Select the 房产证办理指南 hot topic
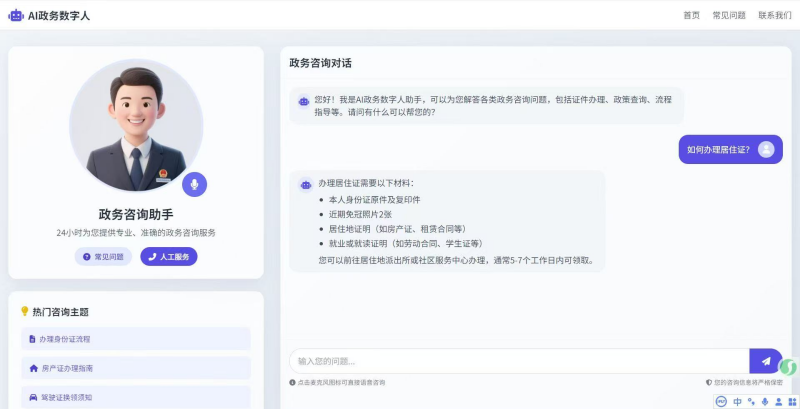 pos(136,368)
